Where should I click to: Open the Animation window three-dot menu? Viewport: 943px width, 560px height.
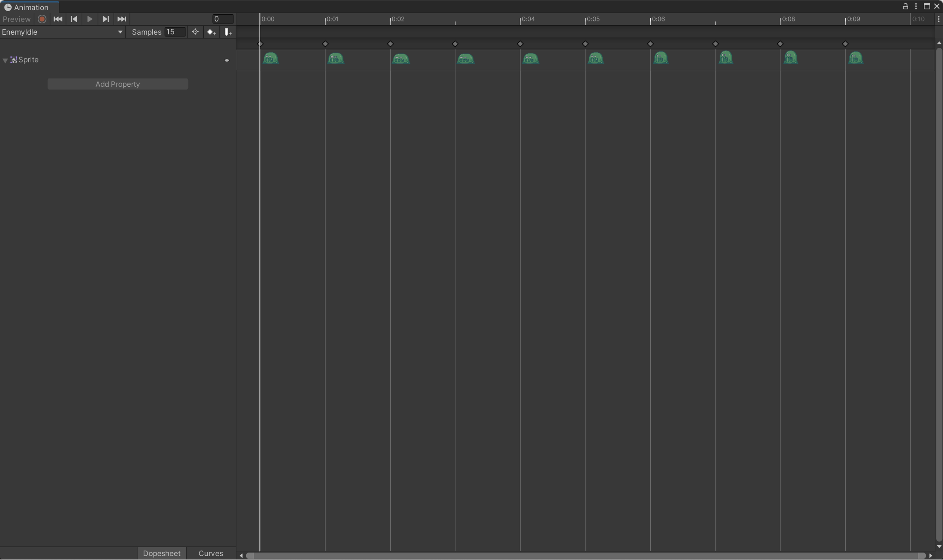click(x=916, y=6)
